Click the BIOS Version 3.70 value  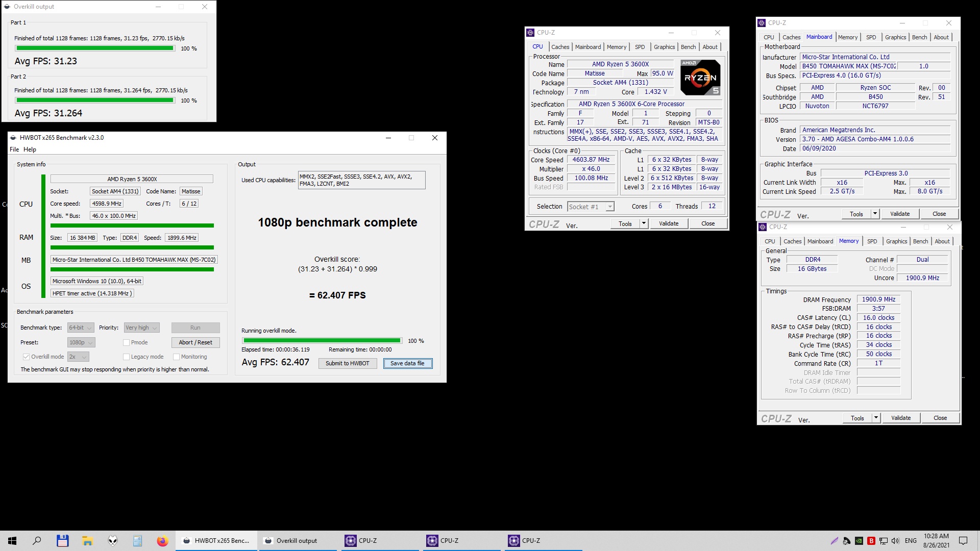point(875,139)
